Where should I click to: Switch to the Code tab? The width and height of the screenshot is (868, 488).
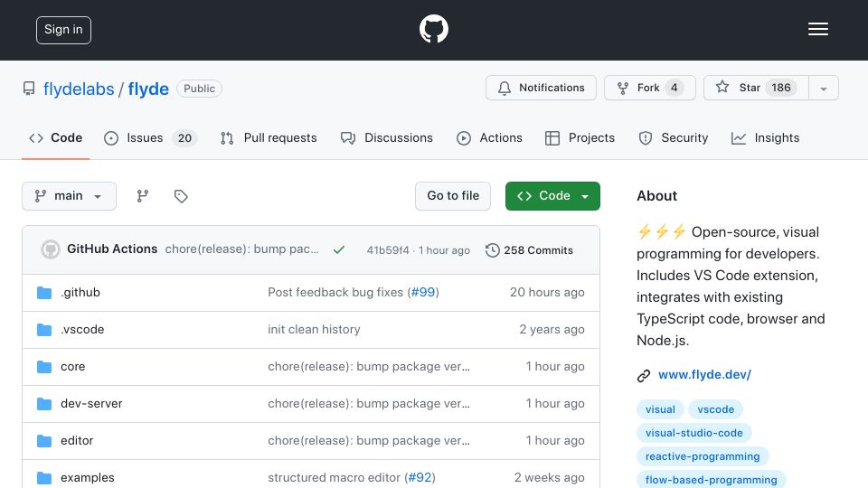point(55,137)
